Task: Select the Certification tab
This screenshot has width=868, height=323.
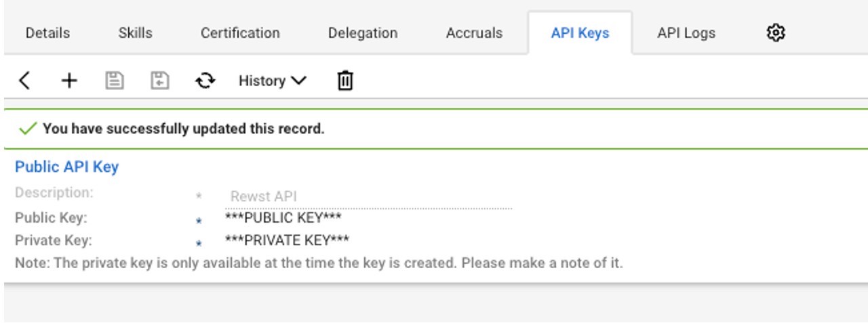Action: pos(240,33)
